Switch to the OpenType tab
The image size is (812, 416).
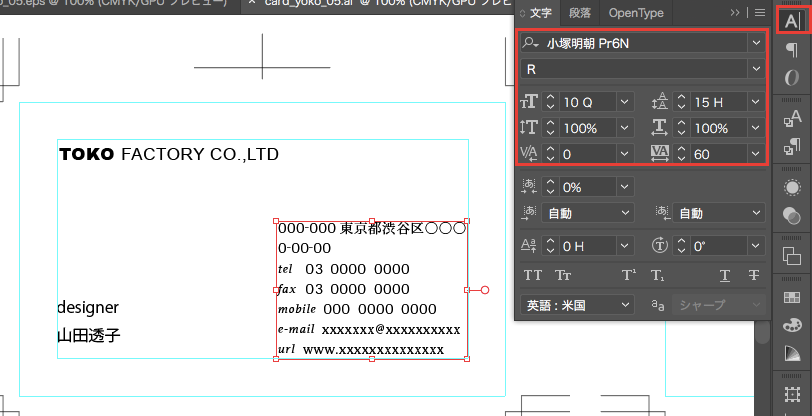[635, 13]
